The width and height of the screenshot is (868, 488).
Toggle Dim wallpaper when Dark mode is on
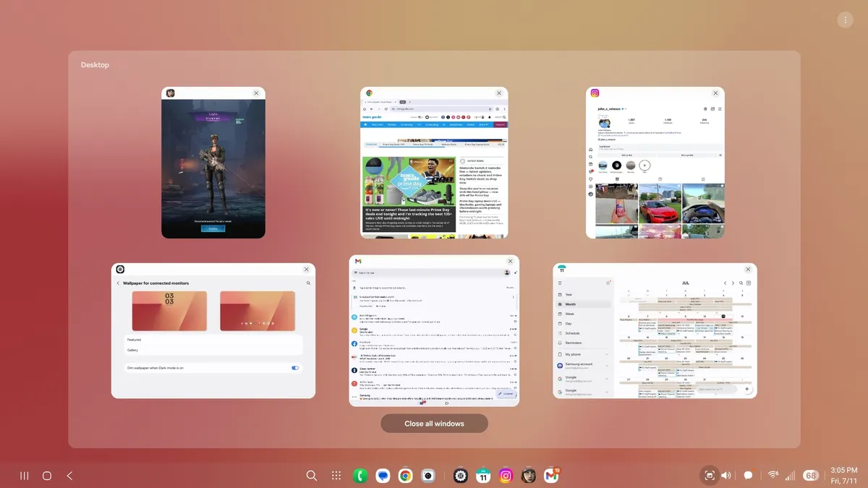point(294,368)
